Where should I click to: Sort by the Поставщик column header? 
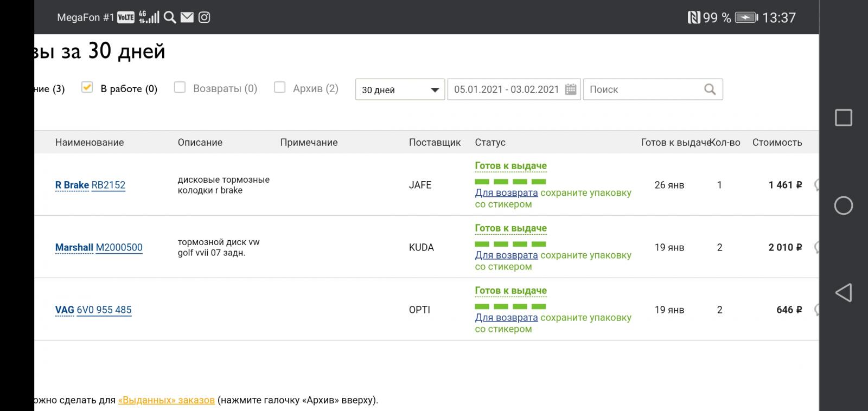pyautogui.click(x=435, y=143)
